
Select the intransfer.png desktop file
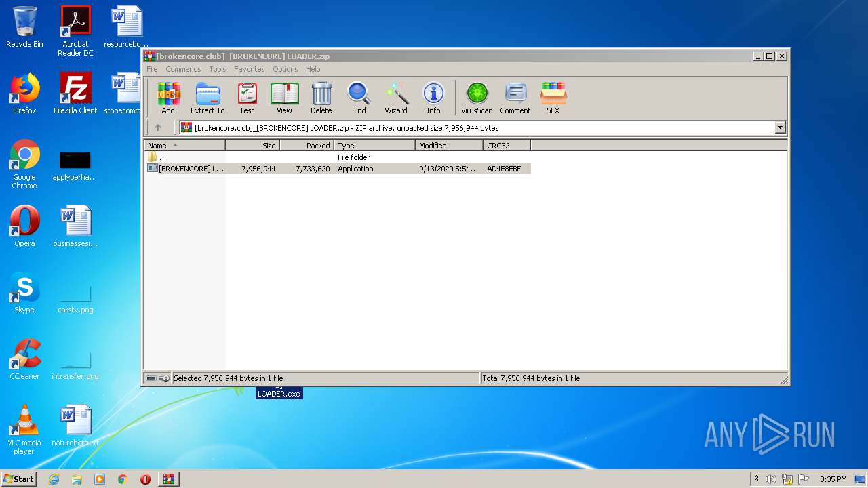pos(75,365)
